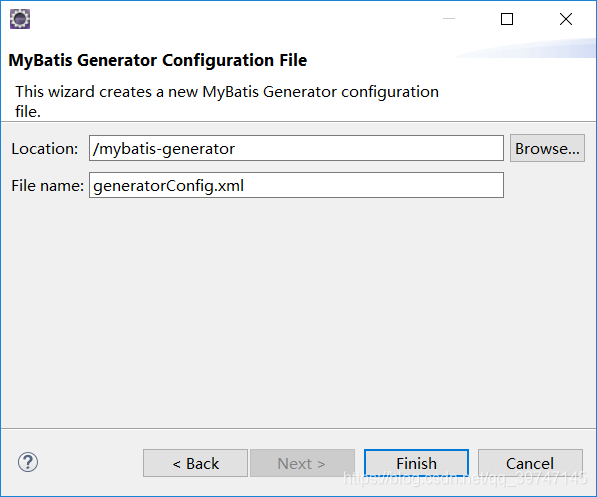Minimize the wizard dialog
Screen dimensions: 597x497
point(449,19)
